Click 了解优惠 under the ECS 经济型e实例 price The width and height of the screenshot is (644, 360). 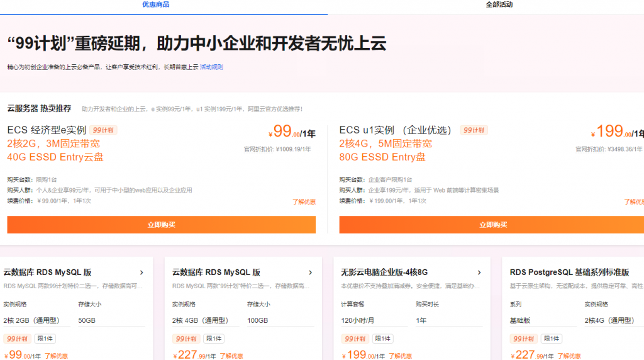click(304, 202)
